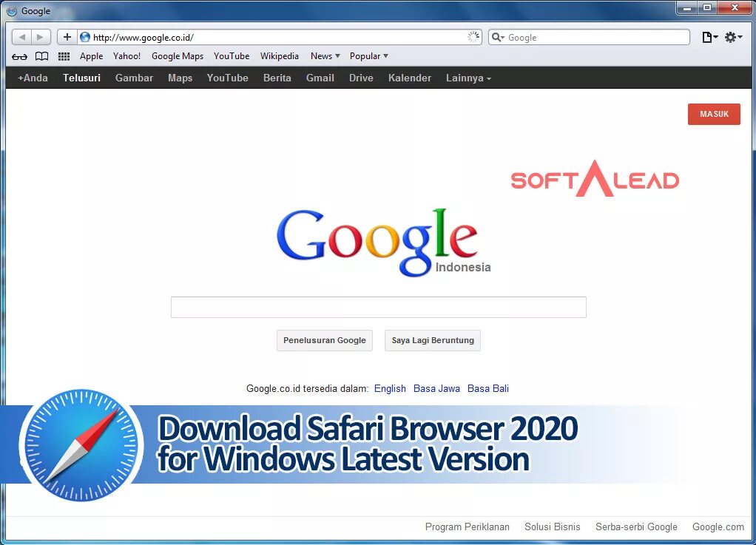Maximize the Safari window
The width and height of the screenshot is (756, 545).
click(x=707, y=7)
